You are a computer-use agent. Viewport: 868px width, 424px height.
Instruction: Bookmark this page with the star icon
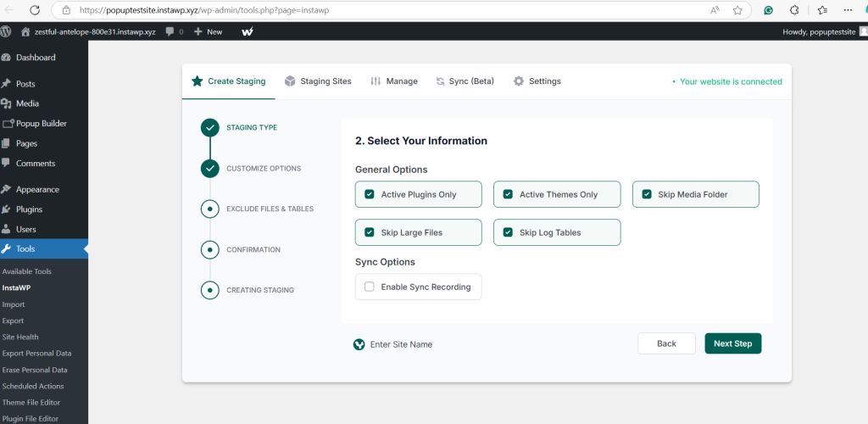[x=737, y=10]
